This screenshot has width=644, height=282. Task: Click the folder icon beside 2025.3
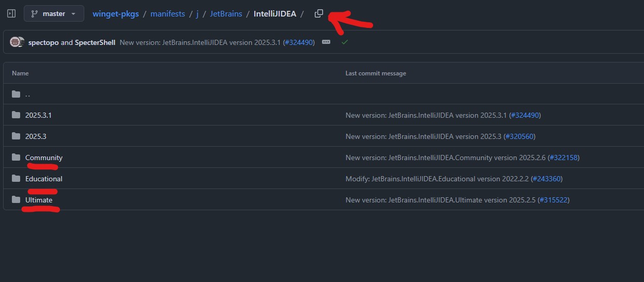coord(16,136)
